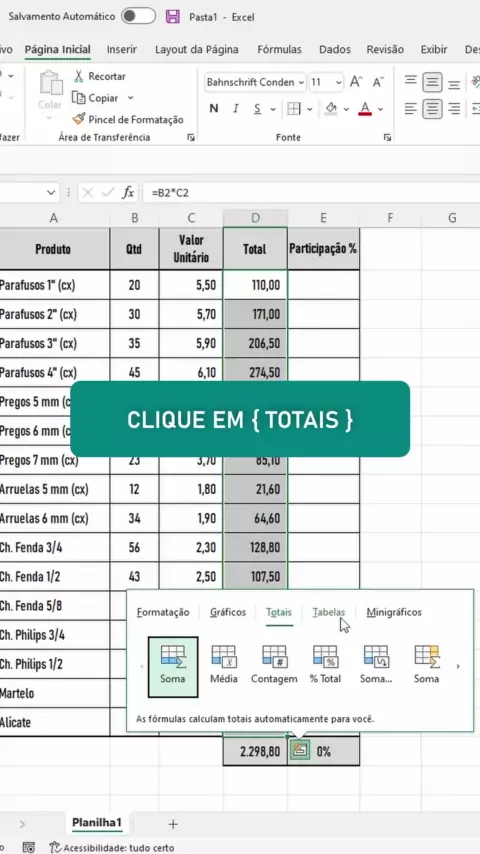Expand the name box dropdown arrow
The height and width of the screenshot is (854, 480).
(x=51, y=192)
